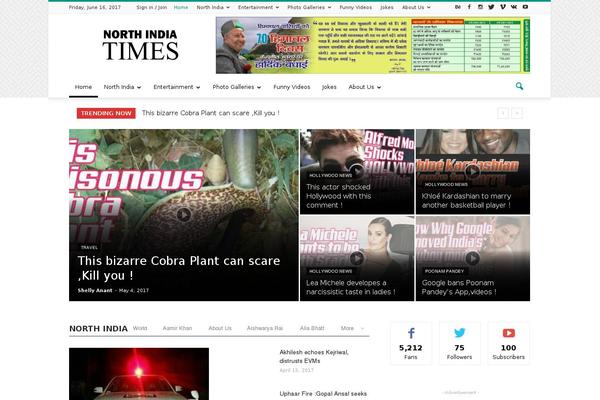The height and width of the screenshot is (400, 600).
Task: Click the Twitter 75 followers icon
Action: [x=460, y=333]
